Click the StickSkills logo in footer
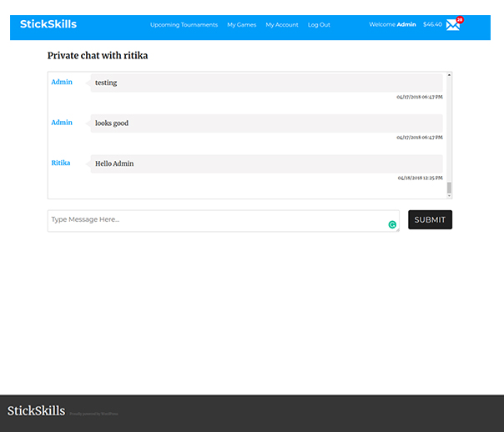 click(36, 410)
